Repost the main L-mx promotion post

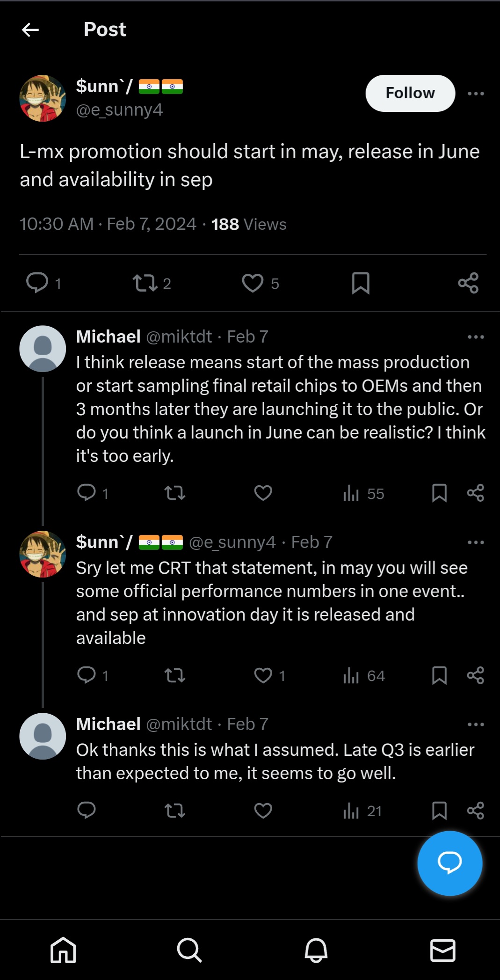(145, 283)
